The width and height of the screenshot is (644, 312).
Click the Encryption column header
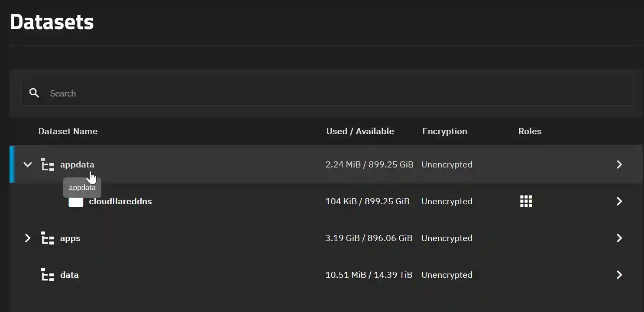coord(444,131)
